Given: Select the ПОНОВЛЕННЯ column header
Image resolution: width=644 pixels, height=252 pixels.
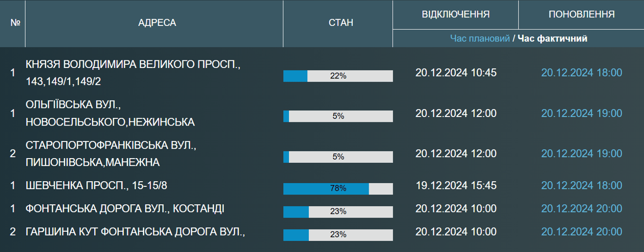Looking at the screenshot, I should 581,14.
